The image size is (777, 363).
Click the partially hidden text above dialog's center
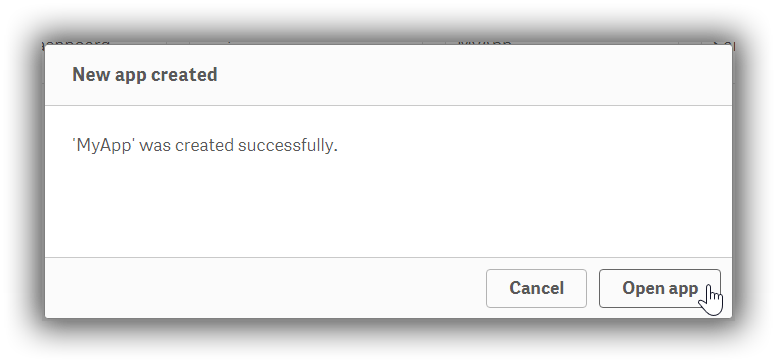point(484,43)
